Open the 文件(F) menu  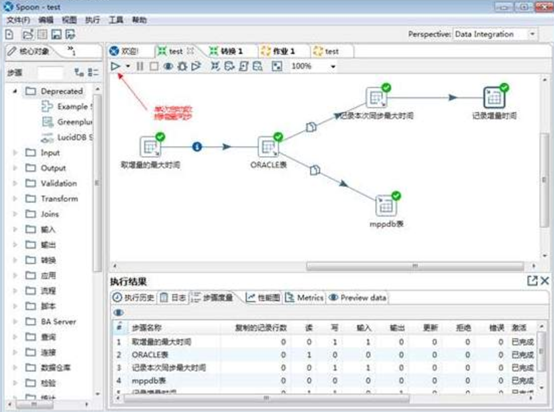pyautogui.click(x=18, y=20)
